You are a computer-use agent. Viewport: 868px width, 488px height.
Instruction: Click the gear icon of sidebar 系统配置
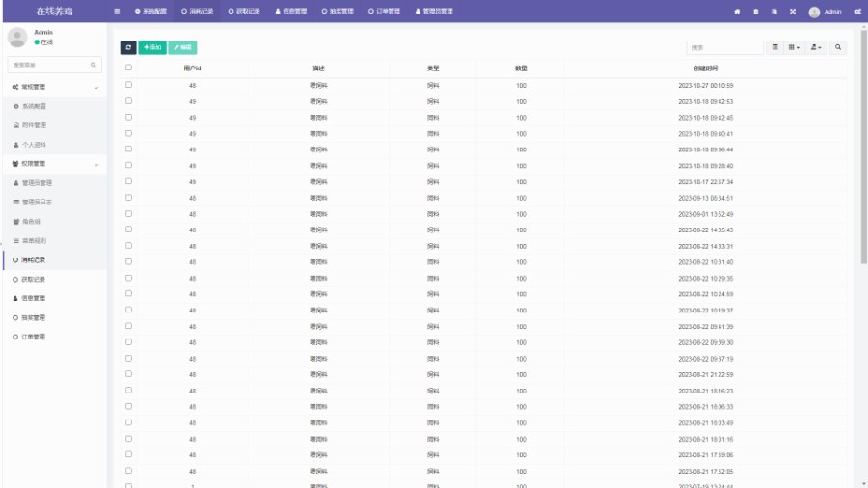[x=16, y=106]
